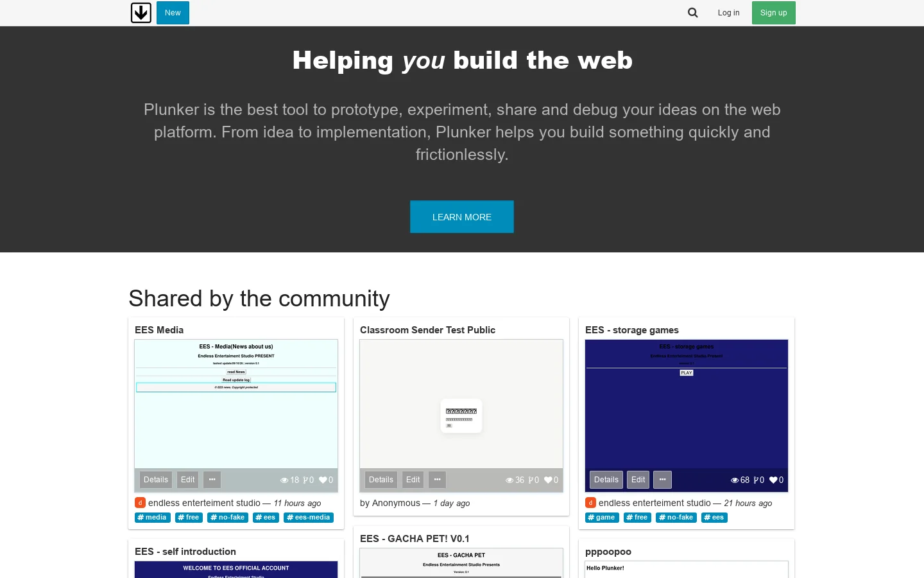Select ees tag under EES storage games

click(x=714, y=518)
